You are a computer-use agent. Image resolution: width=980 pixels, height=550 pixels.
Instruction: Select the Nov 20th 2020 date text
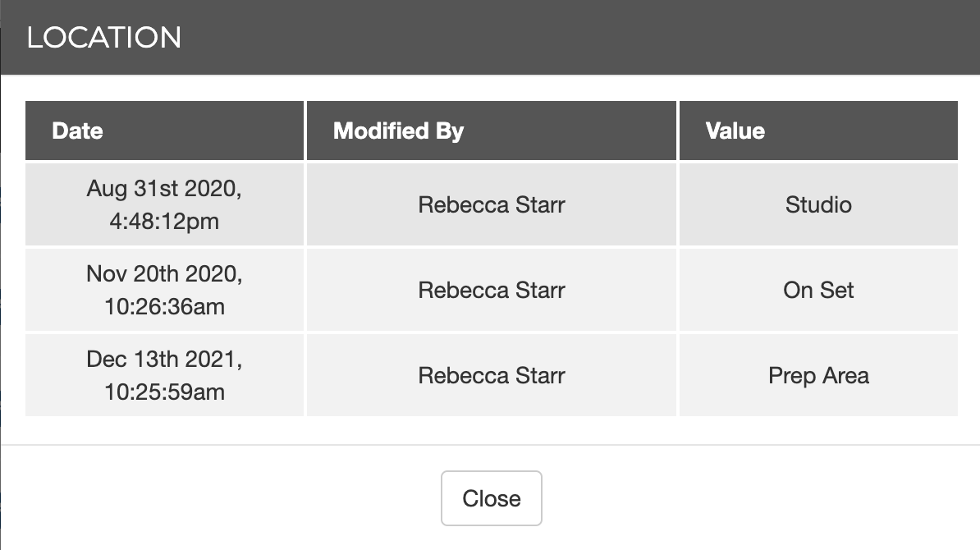tap(164, 273)
